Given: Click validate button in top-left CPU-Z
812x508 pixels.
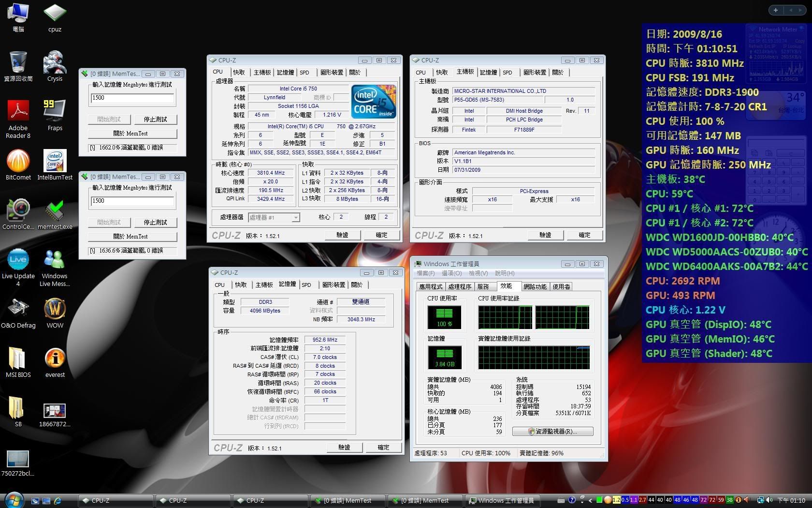Looking at the screenshot, I should (x=342, y=235).
